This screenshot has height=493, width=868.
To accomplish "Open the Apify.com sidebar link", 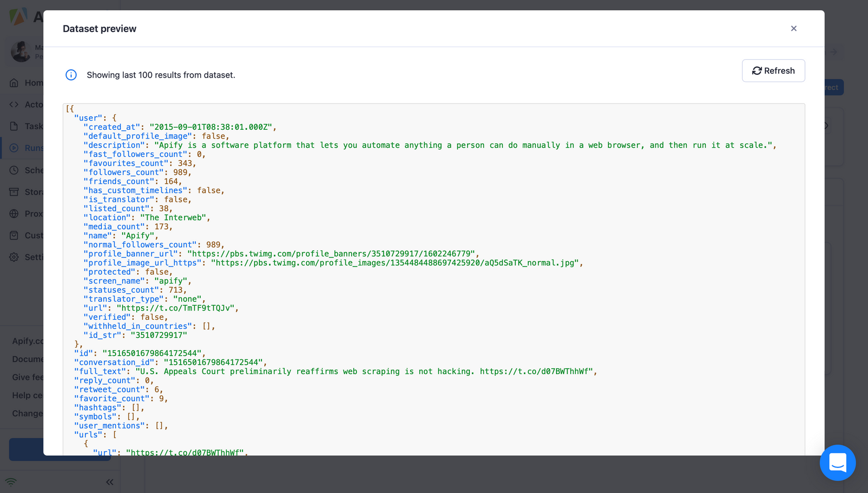I will click(27, 341).
